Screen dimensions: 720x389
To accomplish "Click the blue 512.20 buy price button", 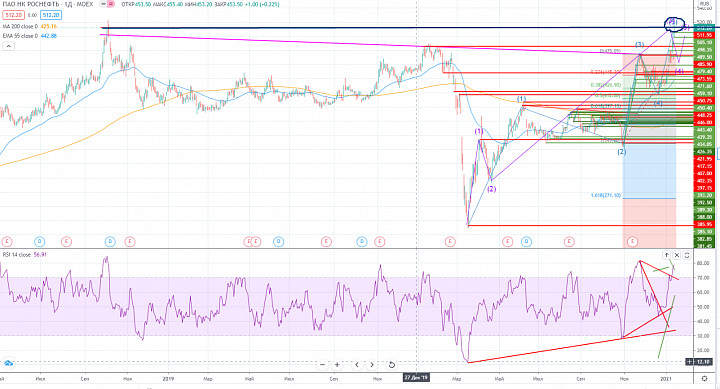I will tap(51, 15).
